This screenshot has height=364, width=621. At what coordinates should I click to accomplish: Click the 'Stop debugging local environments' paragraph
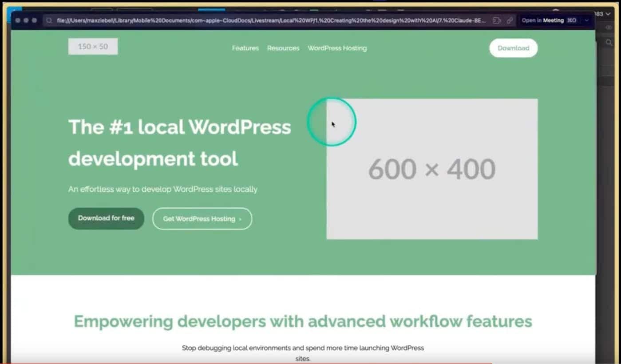coord(303,353)
